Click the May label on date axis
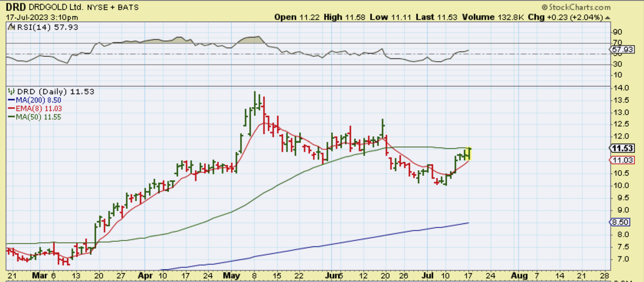The width and height of the screenshot is (644, 282). (231, 276)
